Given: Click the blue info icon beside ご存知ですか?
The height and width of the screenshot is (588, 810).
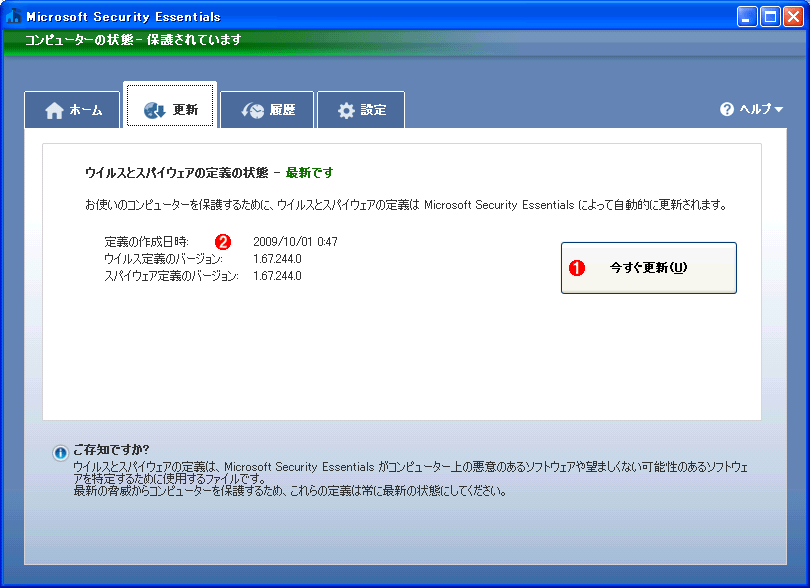Looking at the screenshot, I should pyautogui.click(x=60, y=453).
